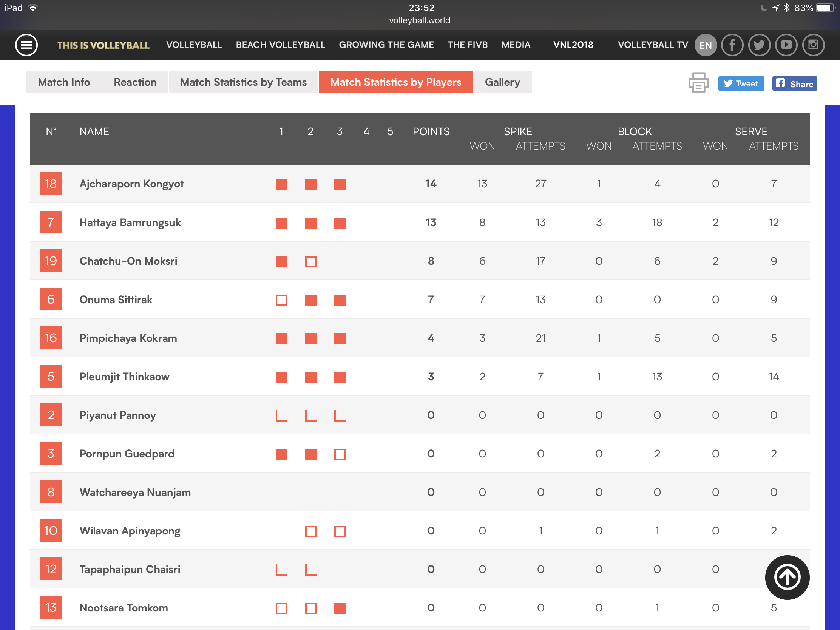Click the scroll-to-top arrow button

(x=787, y=577)
